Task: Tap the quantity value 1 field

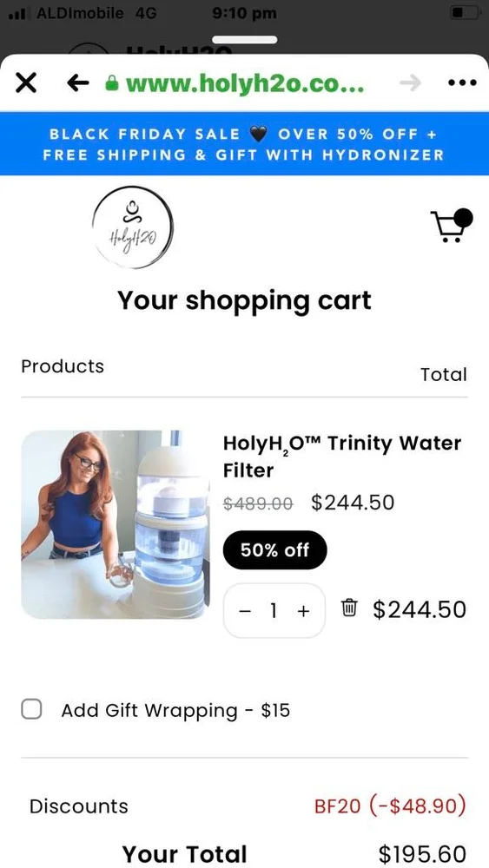Action: coord(274,611)
